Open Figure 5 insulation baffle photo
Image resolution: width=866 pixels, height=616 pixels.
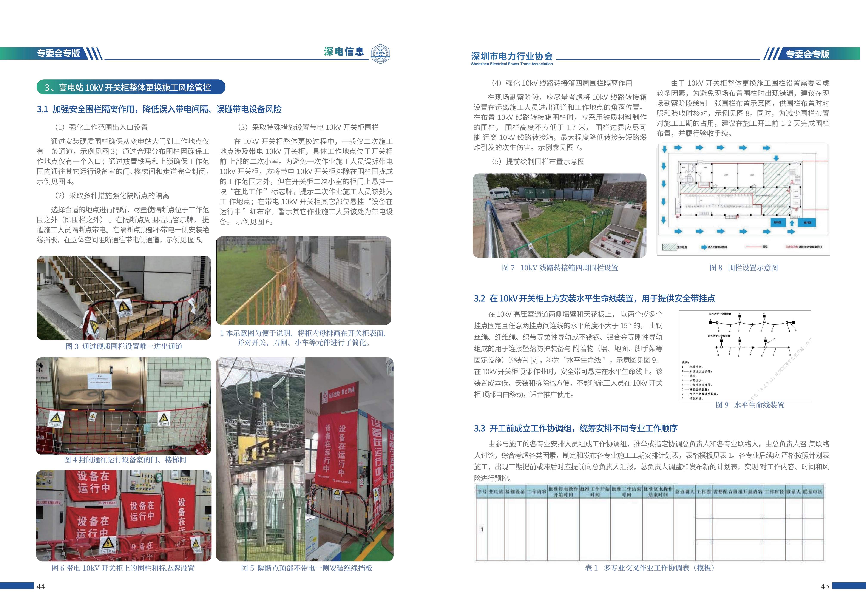tap(305, 459)
